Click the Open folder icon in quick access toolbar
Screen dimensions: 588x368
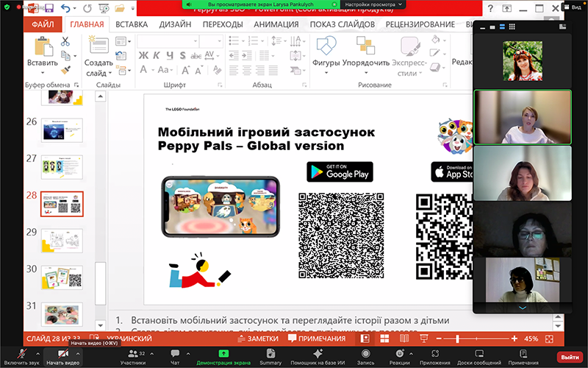point(120,8)
